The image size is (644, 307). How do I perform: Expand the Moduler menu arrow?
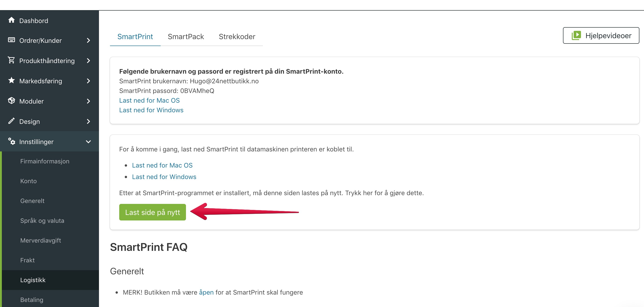coord(88,101)
